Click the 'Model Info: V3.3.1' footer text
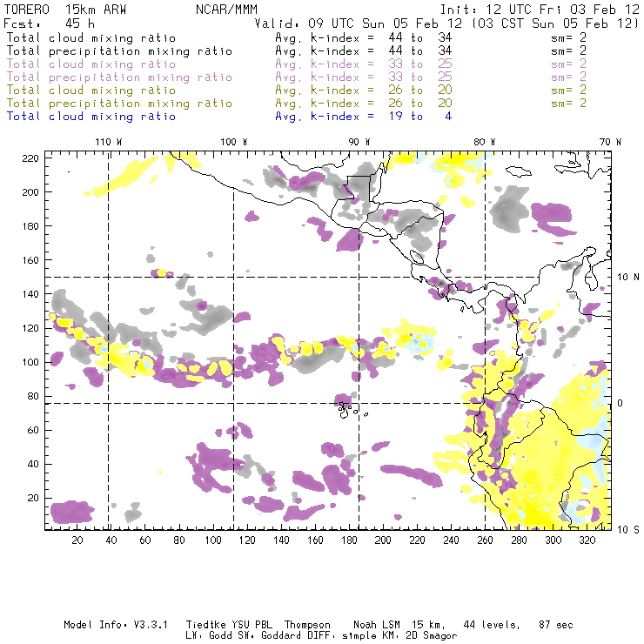The height and width of the screenshot is (644, 644). point(116,625)
